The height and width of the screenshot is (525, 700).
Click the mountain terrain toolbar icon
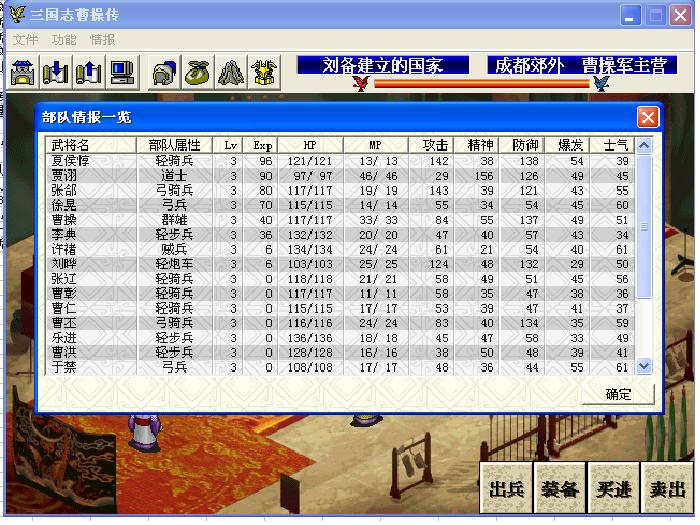tap(231, 72)
